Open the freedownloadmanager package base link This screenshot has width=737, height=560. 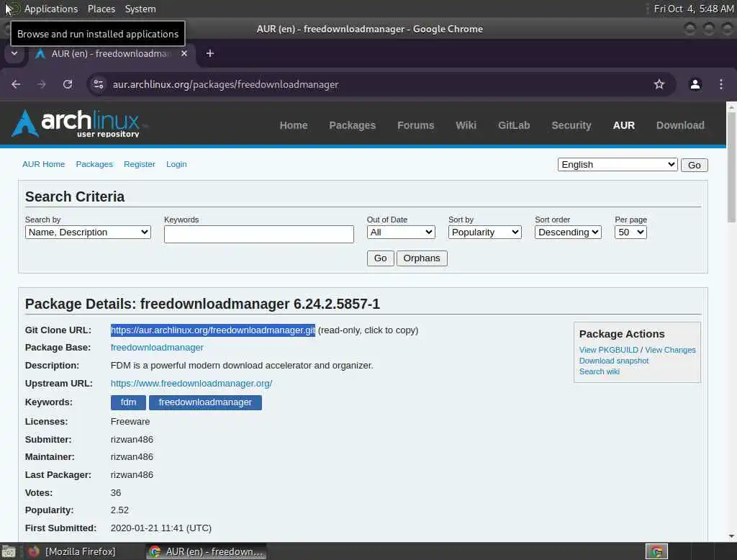(x=157, y=348)
